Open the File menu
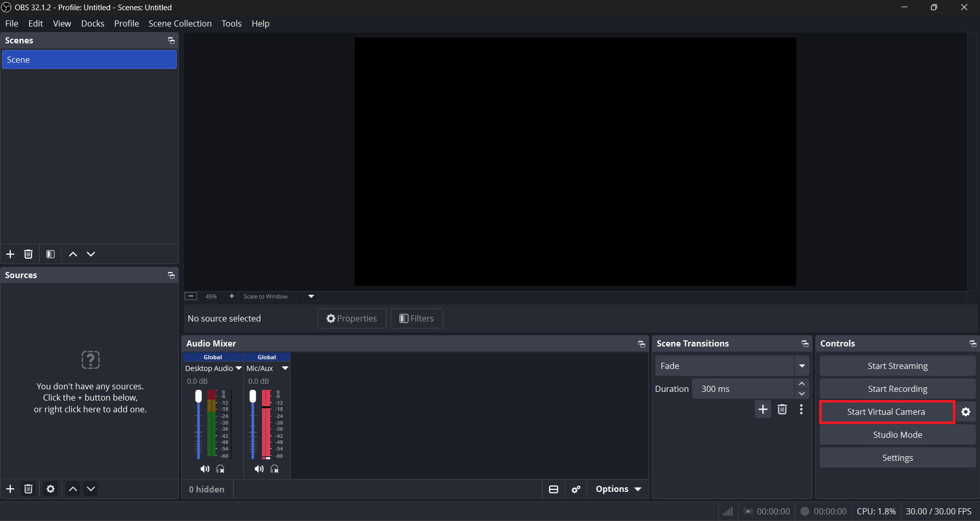Viewport: 980px width, 521px height. click(x=12, y=23)
